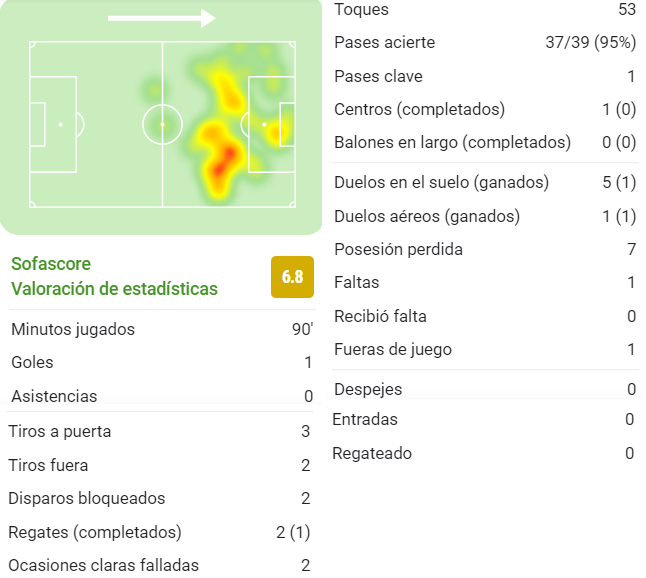
Task: Click Duelos en el suelo (ganados) label
Action: [x=441, y=182]
